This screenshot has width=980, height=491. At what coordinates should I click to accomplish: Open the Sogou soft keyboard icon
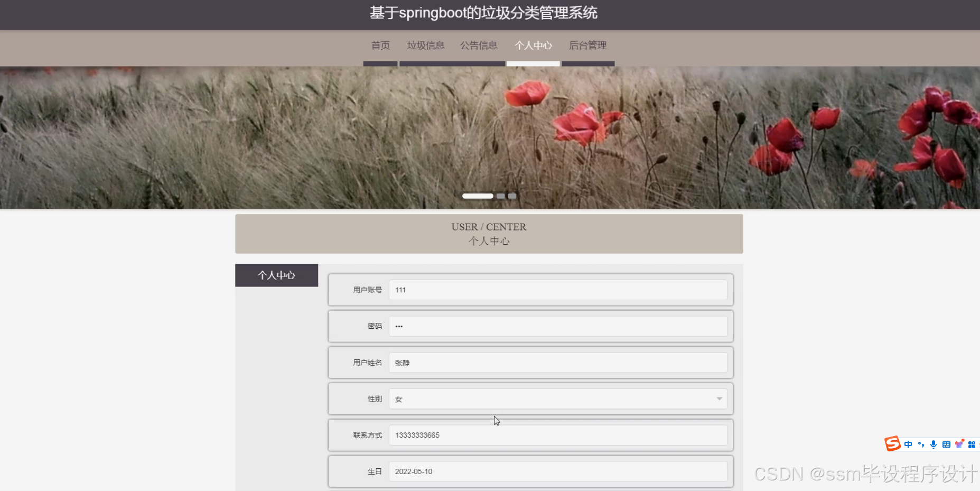(x=947, y=444)
